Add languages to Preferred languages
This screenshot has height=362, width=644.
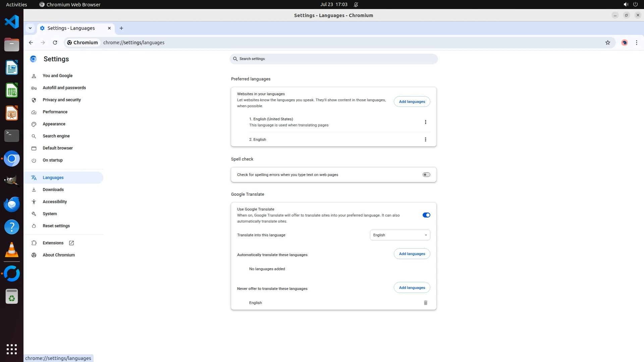pos(412,102)
